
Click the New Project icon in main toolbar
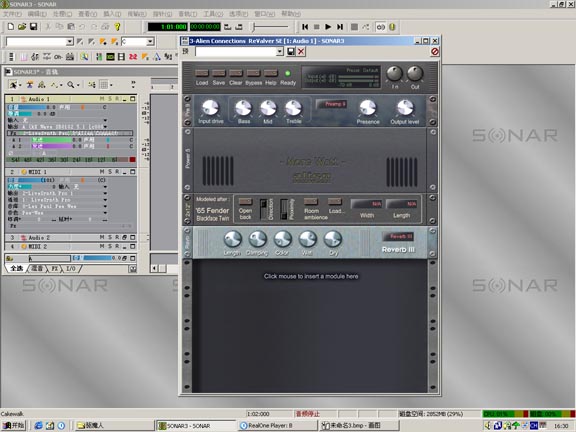pyautogui.click(x=11, y=27)
